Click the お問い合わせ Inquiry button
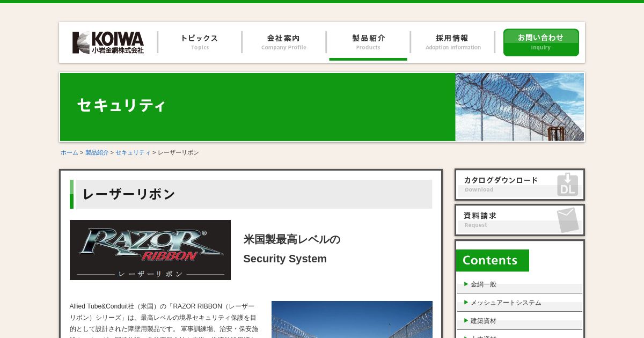Viewport: 644px width, 338px height. [x=541, y=42]
